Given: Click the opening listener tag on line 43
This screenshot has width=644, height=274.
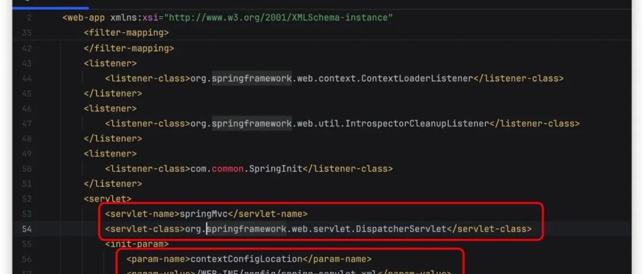Looking at the screenshot, I should pyautogui.click(x=110, y=63).
